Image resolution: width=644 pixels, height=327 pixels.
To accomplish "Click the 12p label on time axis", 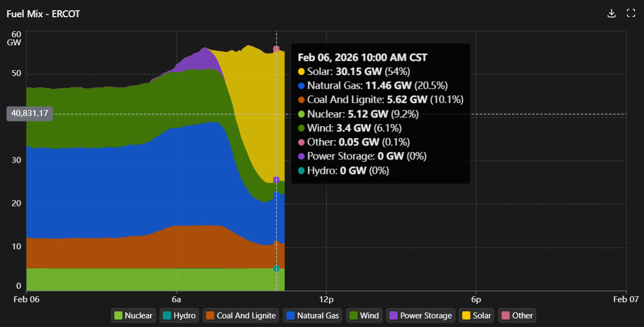I will [326, 299].
